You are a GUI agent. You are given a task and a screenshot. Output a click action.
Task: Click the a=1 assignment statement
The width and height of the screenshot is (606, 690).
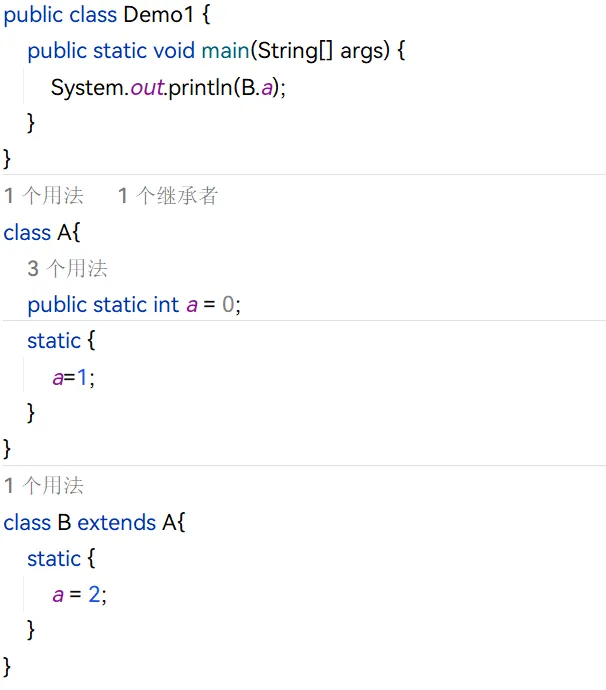point(73,378)
